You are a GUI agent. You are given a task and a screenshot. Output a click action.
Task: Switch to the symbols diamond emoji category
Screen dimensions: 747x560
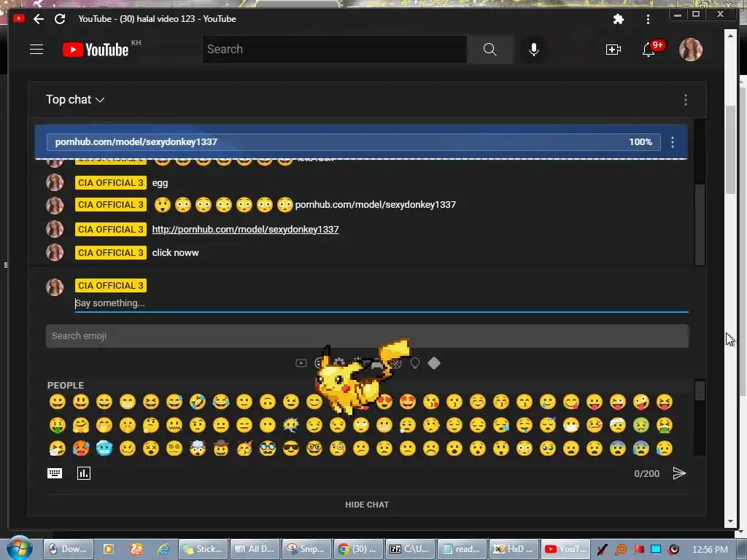[433, 363]
